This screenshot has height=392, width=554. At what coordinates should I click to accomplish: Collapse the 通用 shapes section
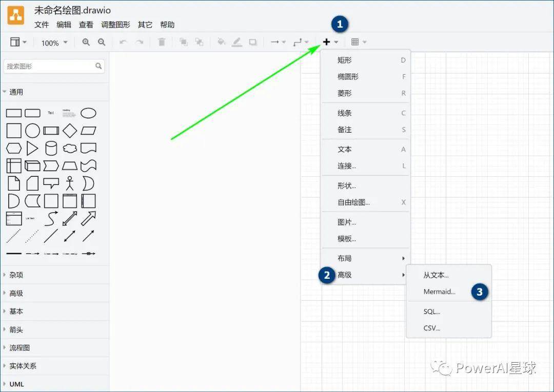coord(55,92)
